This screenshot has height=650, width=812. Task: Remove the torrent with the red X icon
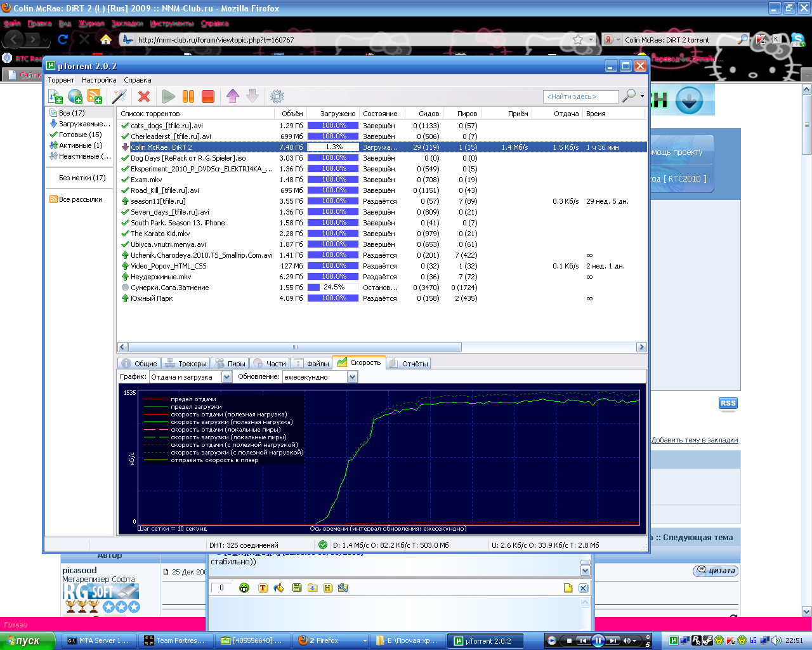[144, 96]
